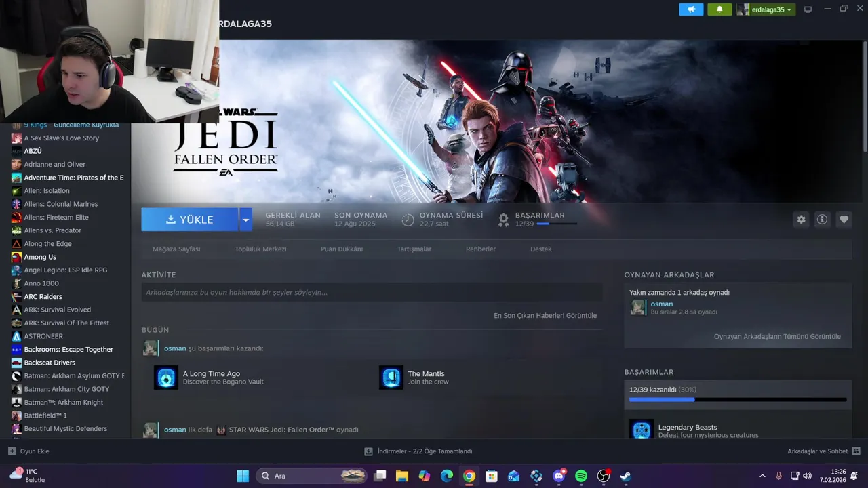Open the Destek tab
Viewport: 868px width, 488px height.
(540, 249)
